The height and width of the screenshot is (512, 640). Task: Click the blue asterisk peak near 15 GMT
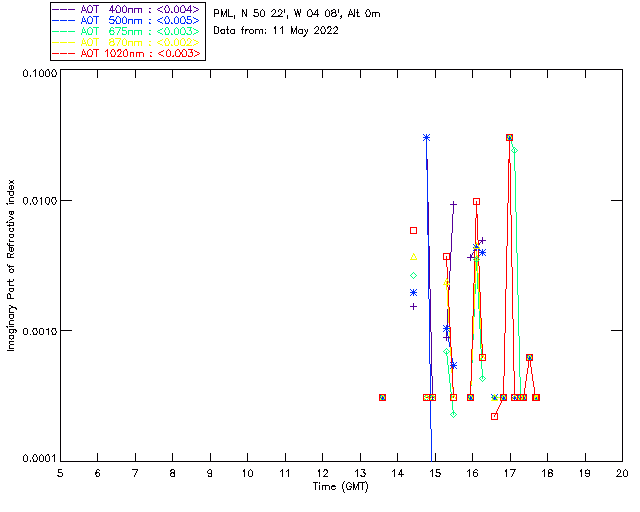(x=426, y=138)
